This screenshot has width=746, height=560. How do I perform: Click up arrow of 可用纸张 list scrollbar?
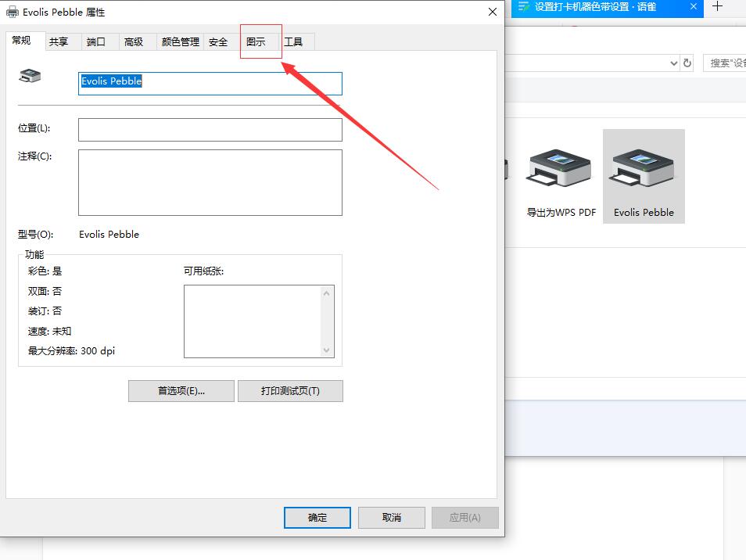326,293
